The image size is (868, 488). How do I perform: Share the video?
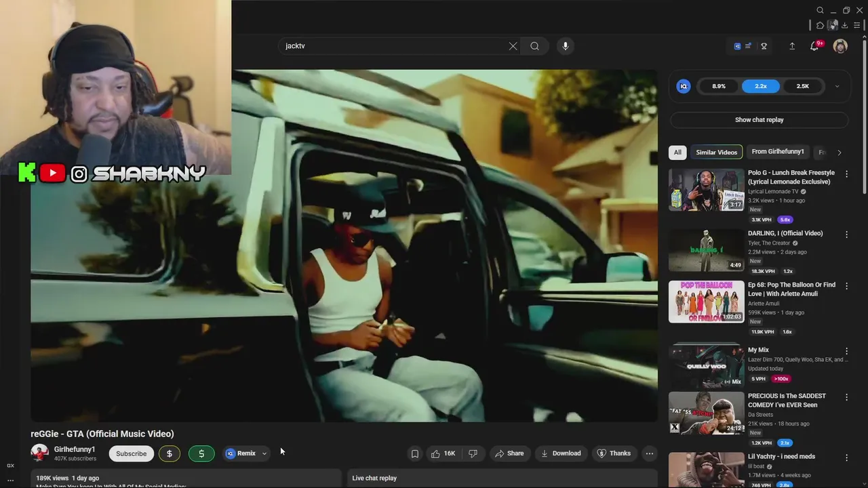point(509,453)
